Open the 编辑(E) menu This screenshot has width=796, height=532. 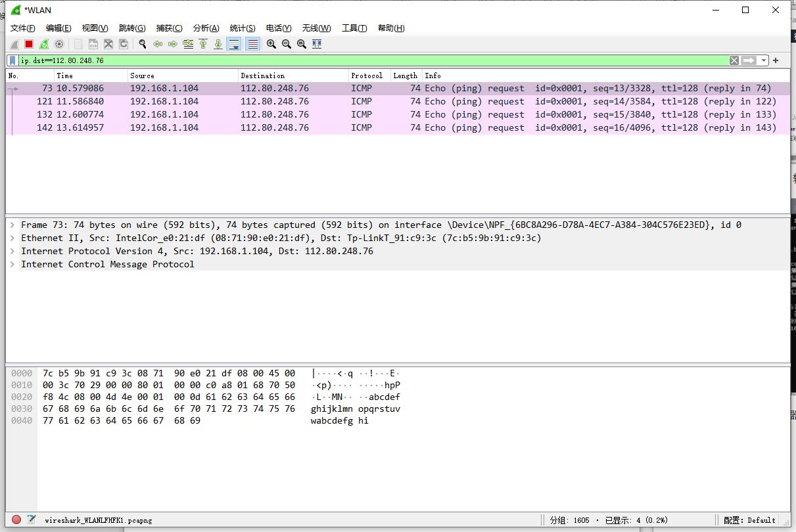point(59,28)
